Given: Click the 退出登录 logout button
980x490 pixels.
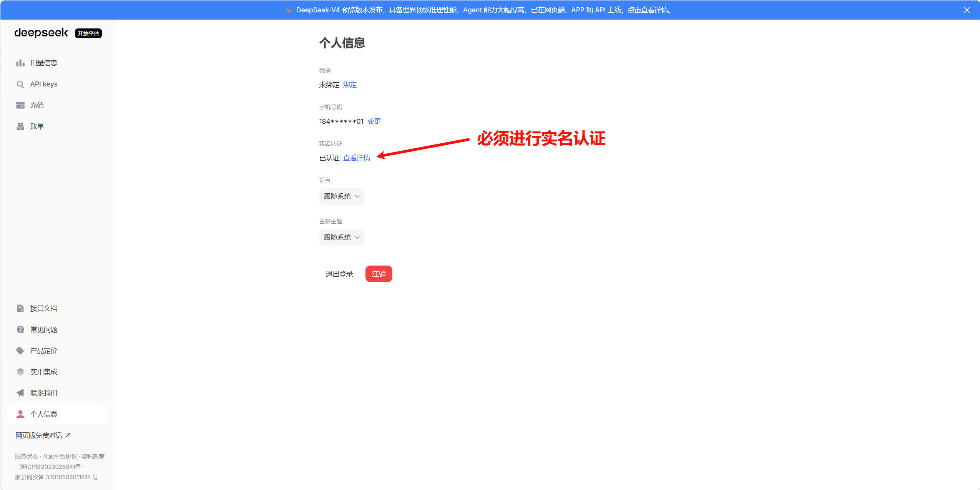Looking at the screenshot, I should [x=339, y=274].
